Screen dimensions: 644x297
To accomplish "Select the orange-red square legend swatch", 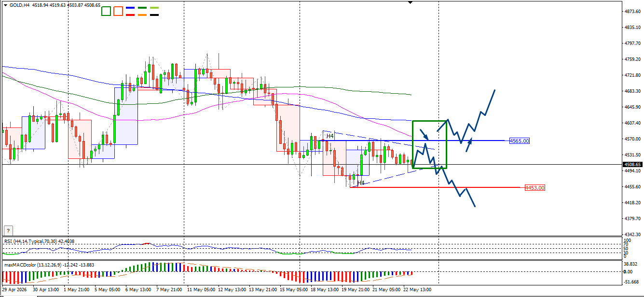I will point(118,11).
